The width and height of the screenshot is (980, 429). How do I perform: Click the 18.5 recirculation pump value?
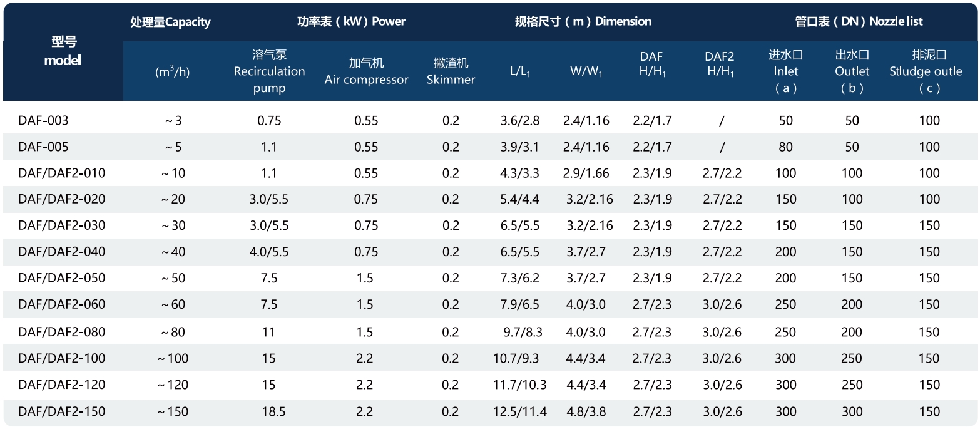(x=269, y=411)
